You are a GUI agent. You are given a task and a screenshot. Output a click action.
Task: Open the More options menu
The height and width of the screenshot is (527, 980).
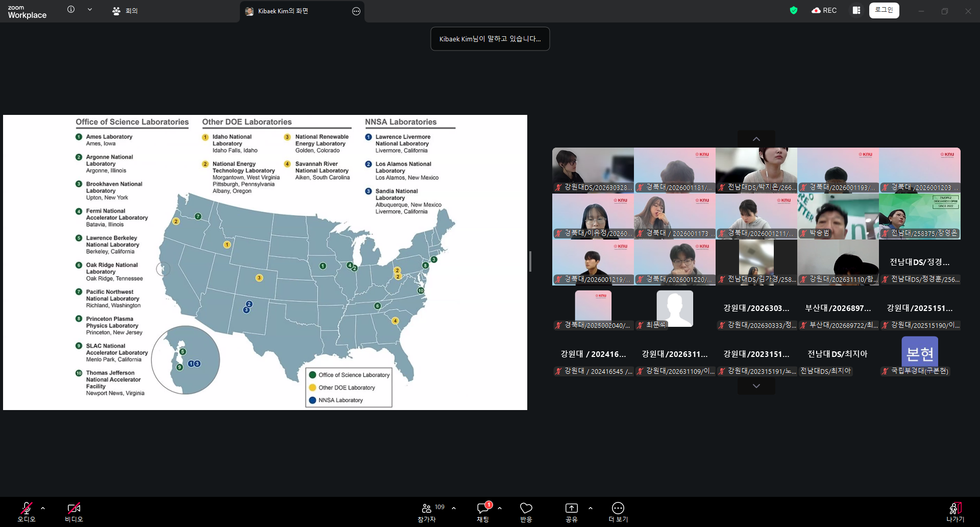(x=618, y=508)
